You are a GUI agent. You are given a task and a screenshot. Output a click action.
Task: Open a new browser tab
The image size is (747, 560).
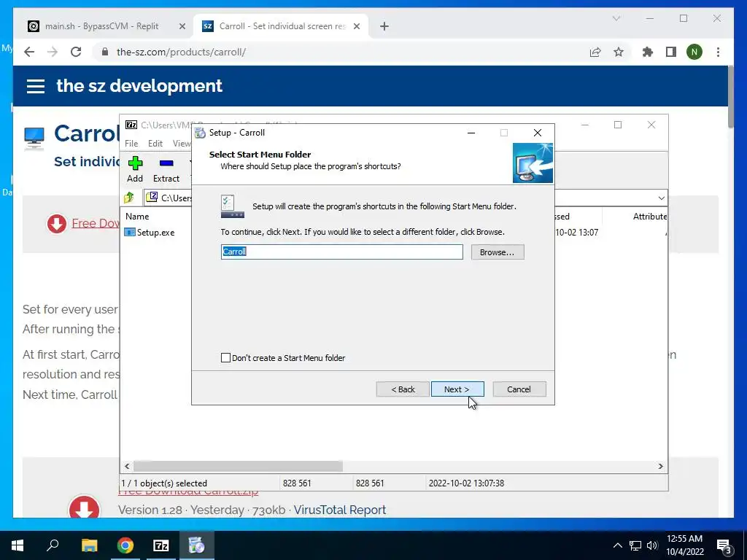[x=384, y=27]
